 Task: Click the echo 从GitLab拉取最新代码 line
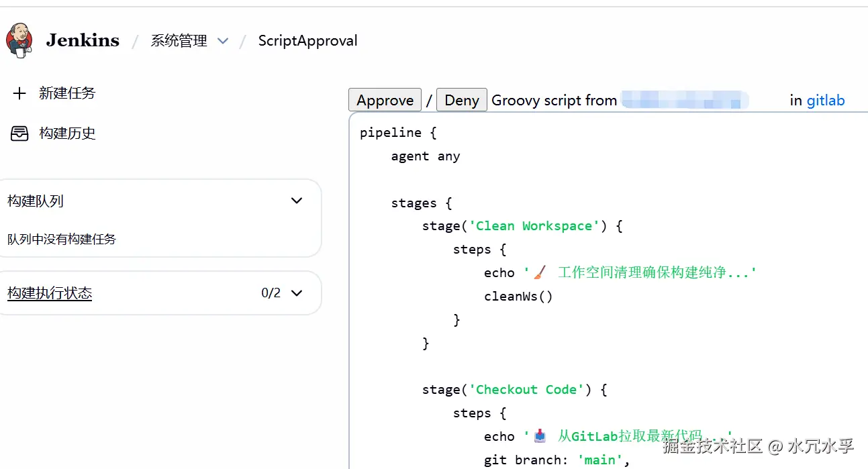coord(608,437)
